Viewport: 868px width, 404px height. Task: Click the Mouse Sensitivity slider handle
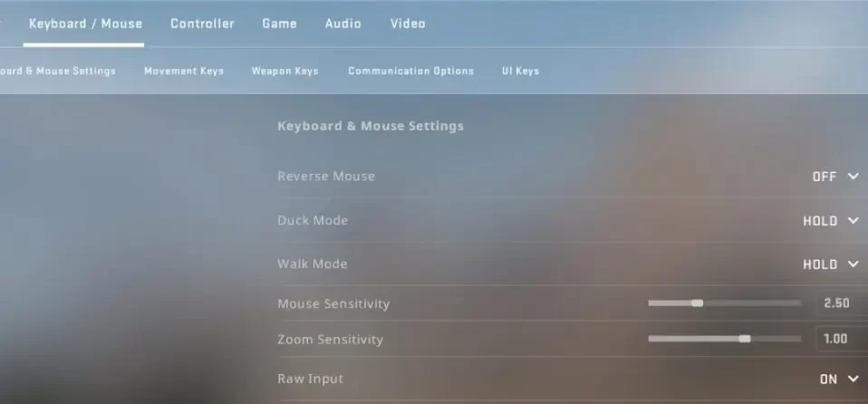pos(698,303)
